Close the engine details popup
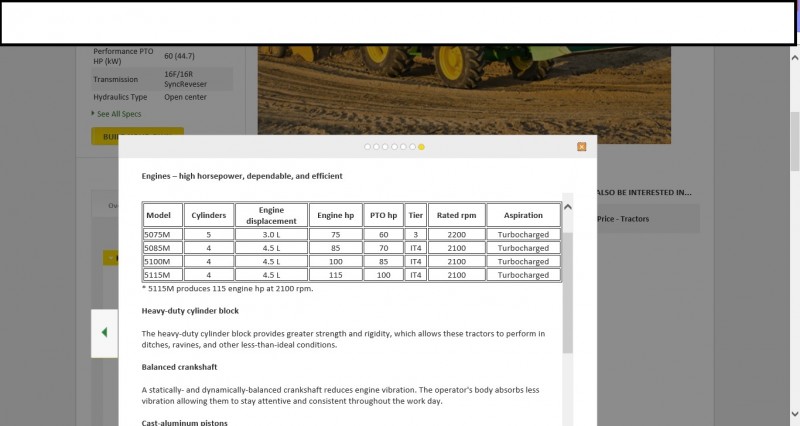 click(581, 147)
